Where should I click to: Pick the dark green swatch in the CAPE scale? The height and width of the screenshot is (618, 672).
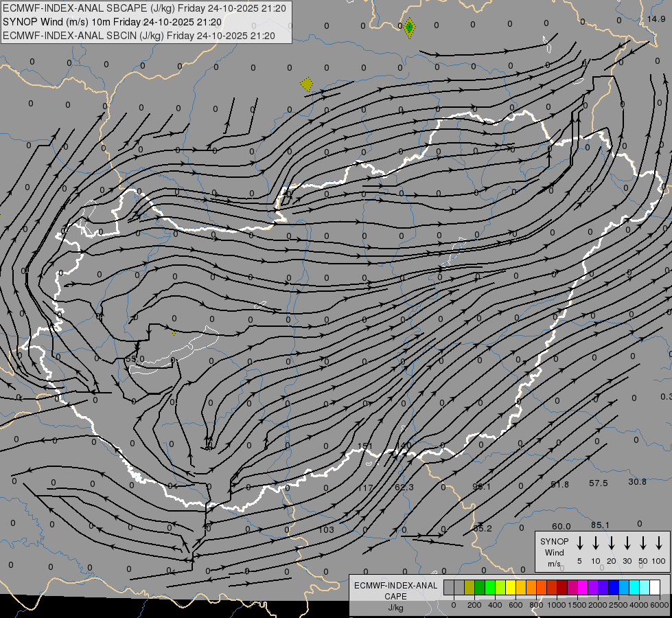480,587
